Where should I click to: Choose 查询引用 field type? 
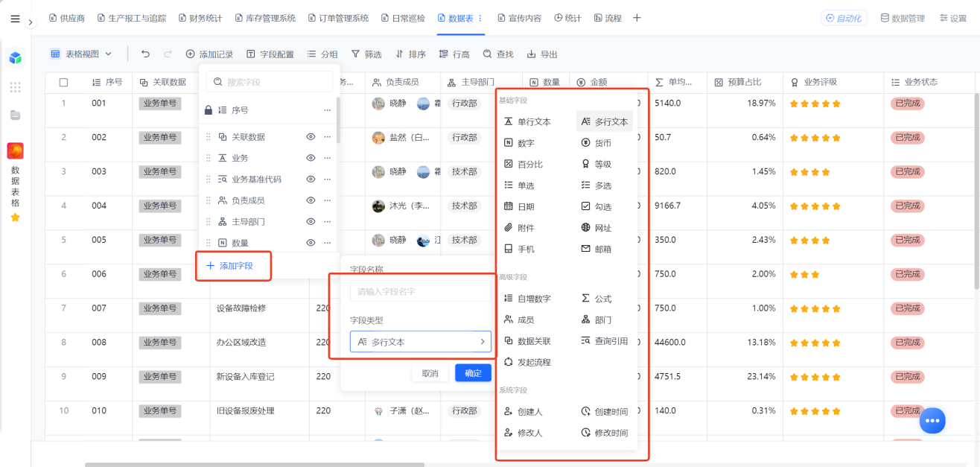(x=605, y=341)
